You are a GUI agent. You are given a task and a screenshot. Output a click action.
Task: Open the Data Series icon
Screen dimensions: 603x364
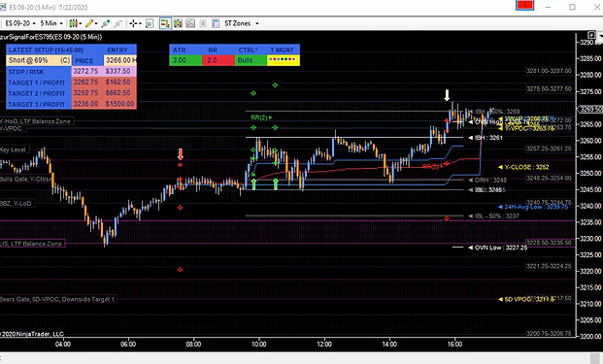pos(178,23)
